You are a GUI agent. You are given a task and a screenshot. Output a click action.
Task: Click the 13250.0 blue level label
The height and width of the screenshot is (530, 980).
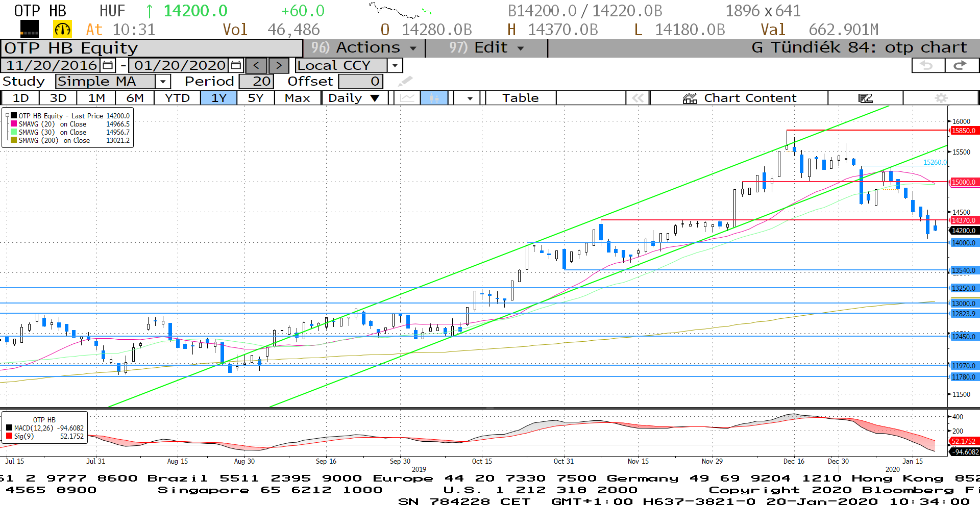(x=964, y=288)
